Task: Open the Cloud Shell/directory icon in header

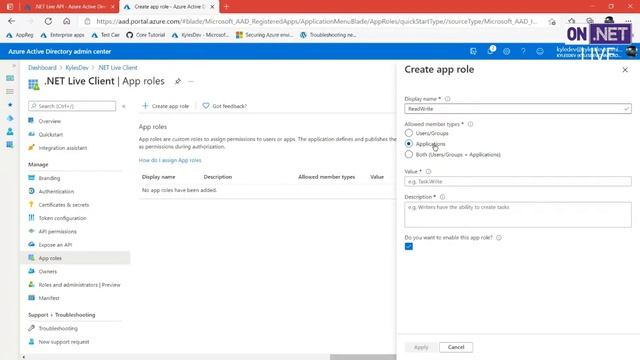Action: click(x=473, y=51)
